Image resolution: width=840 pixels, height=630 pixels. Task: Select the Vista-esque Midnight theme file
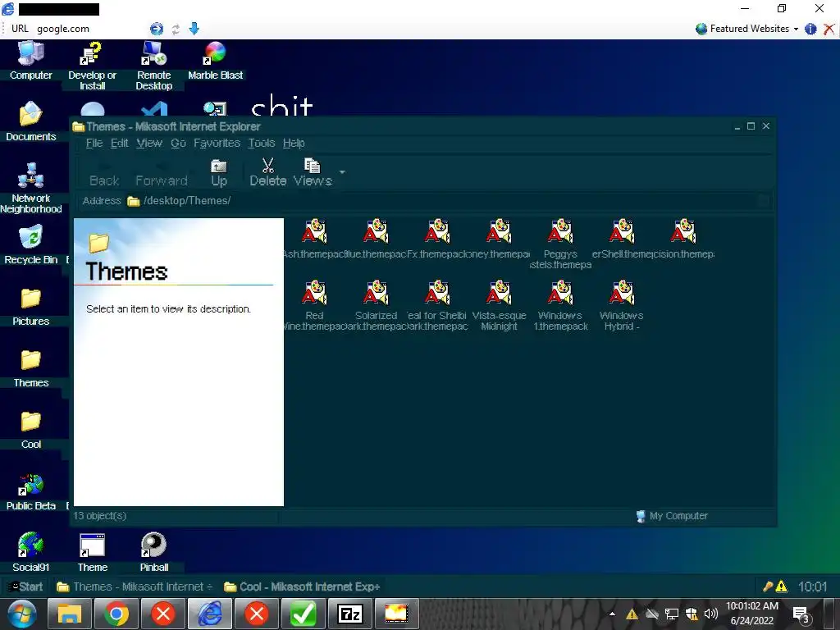[500, 305]
